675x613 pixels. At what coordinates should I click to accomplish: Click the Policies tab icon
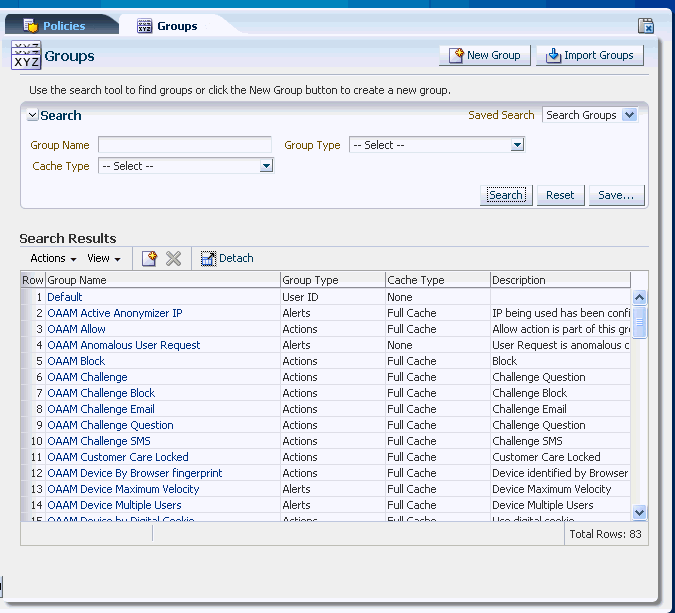[x=31, y=26]
